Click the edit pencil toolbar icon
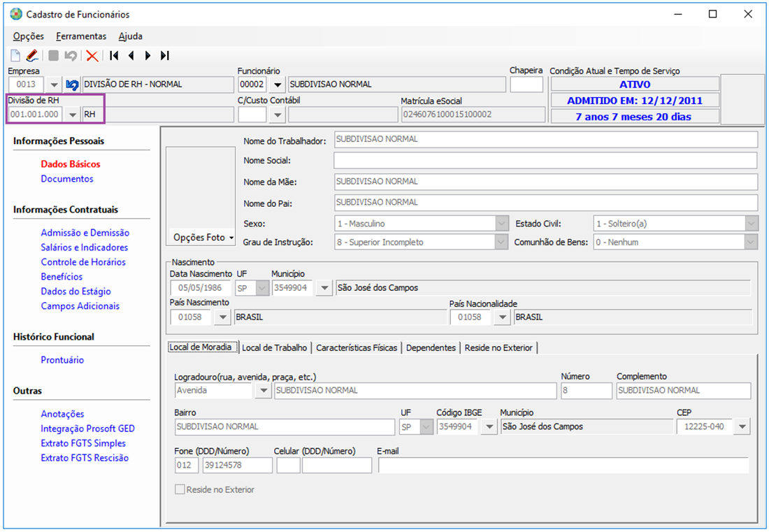Image resolution: width=769 pixels, height=532 pixels. [32, 55]
